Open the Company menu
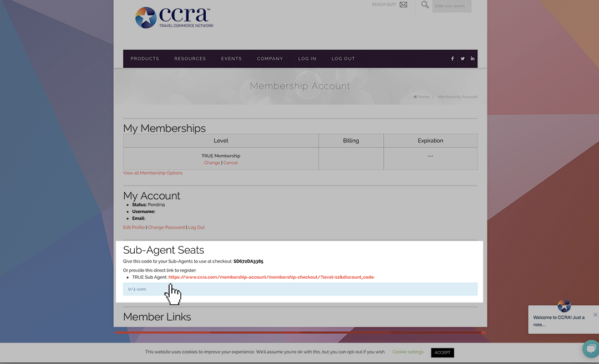The image size is (599, 364). click(x=270, y=59)
